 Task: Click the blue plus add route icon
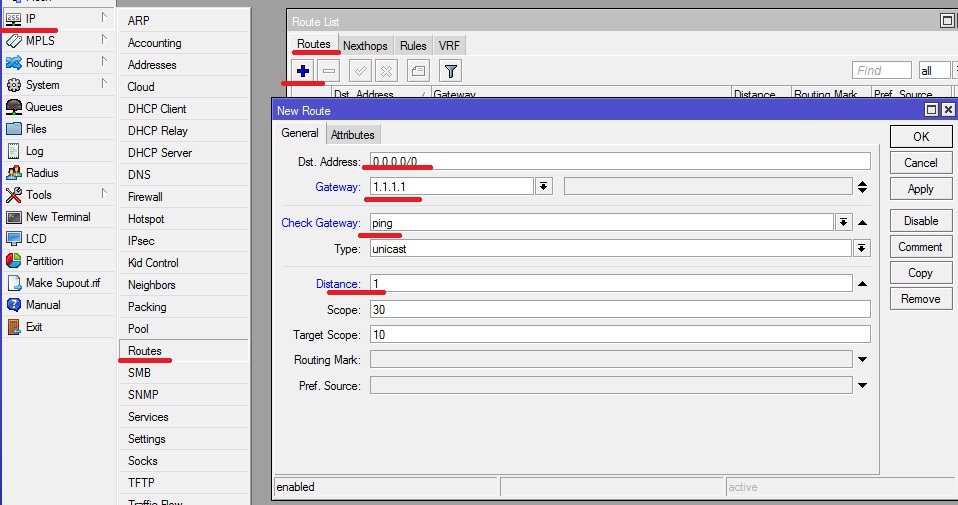pyautogui.click(x=304, y=71)
